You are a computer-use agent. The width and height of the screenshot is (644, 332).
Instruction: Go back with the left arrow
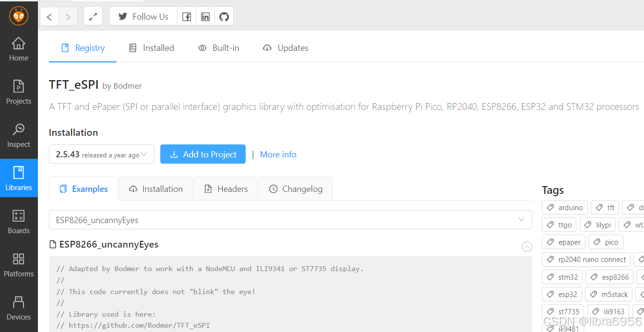pos(49,17)
